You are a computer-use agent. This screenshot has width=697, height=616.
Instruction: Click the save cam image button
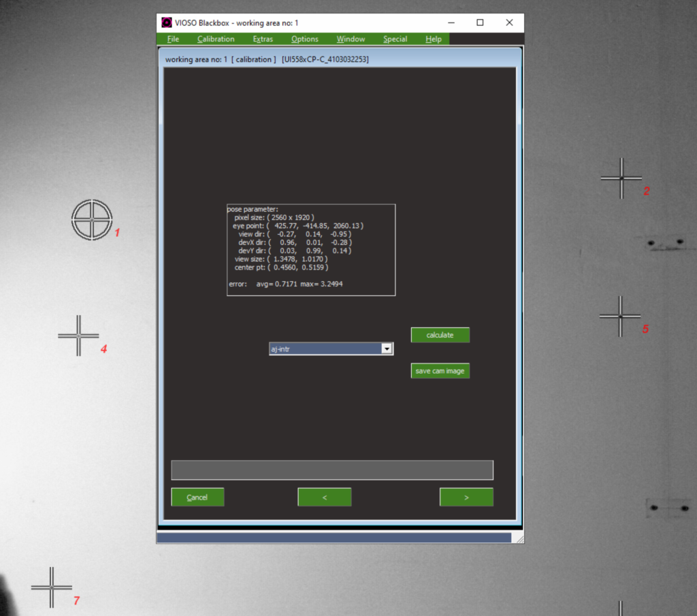point(440,371)
